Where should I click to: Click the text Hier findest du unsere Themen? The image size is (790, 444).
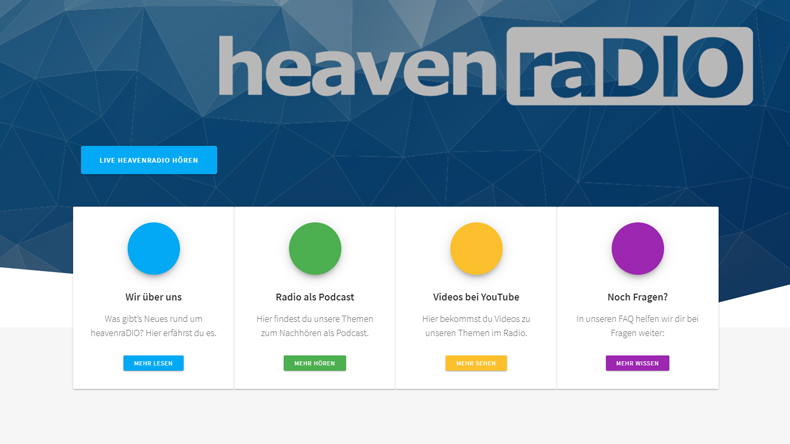coord(315,319)
